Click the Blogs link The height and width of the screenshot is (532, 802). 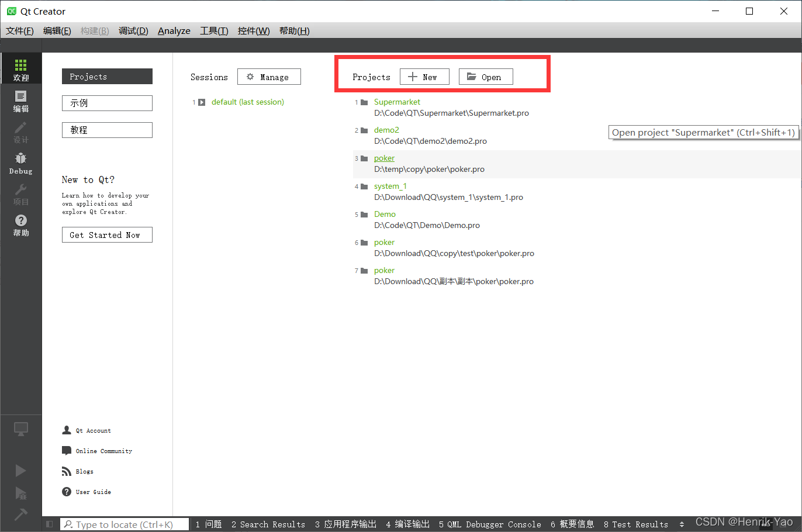84,472
